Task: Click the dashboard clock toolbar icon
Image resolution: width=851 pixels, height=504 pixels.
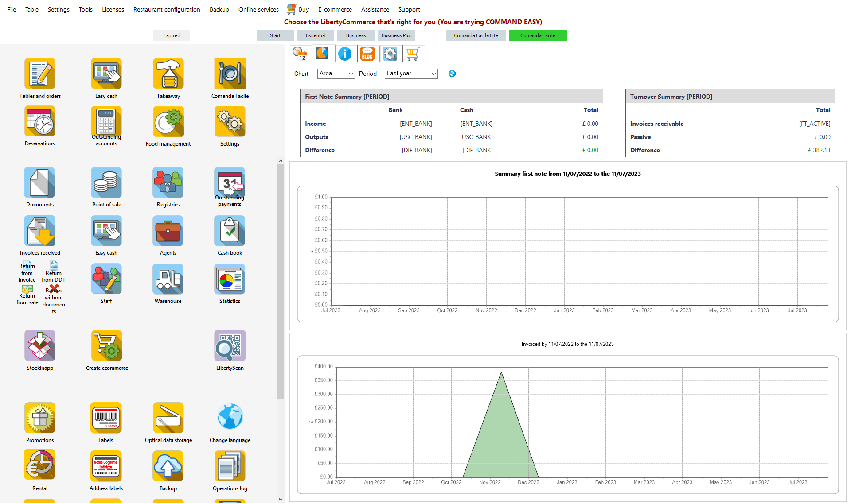Action: click(300, 54)
